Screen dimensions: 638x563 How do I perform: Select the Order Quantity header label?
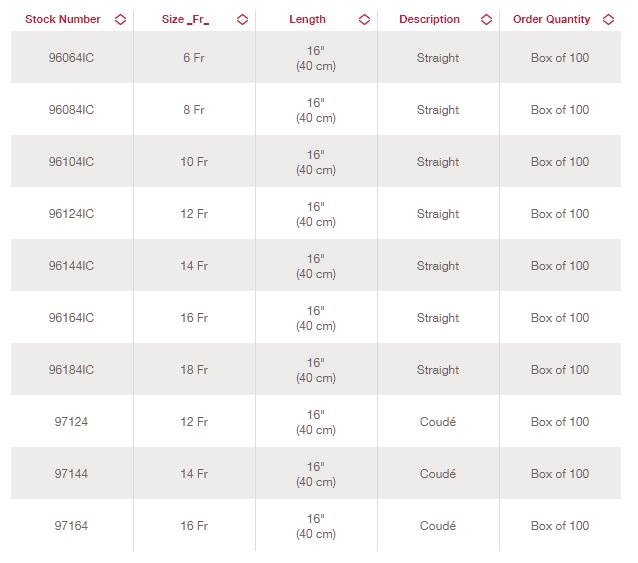[x=551, y=19]
